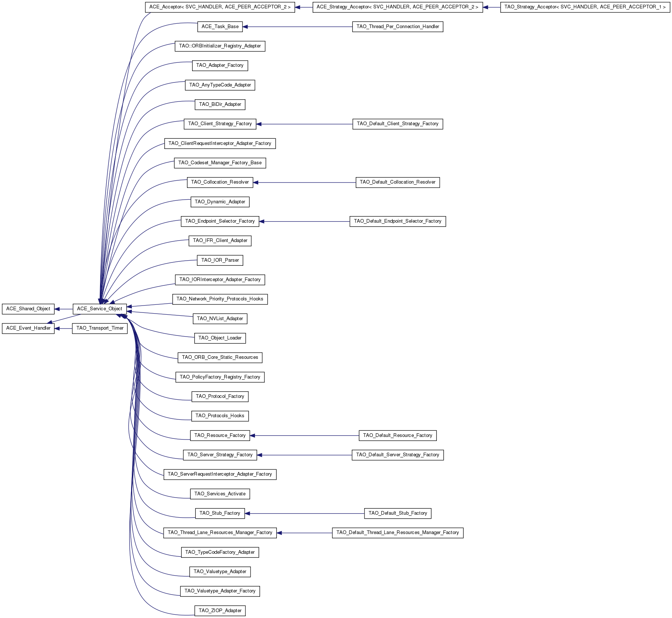This screenshot has width=672, height=618.
Task: Click TAO_Thread_Lane_Resources_Manager_Factory node
Action: [220, 533]
